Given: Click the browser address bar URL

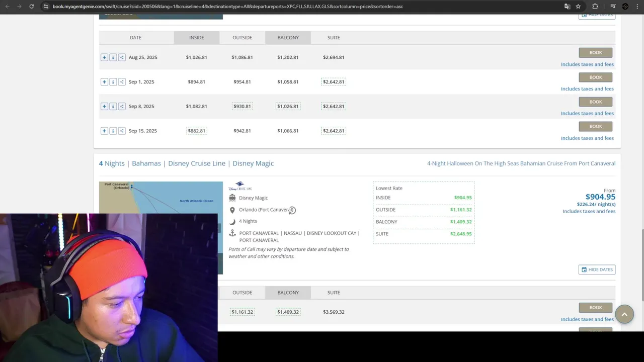Looking at the screenshot, I should point(227,7).
